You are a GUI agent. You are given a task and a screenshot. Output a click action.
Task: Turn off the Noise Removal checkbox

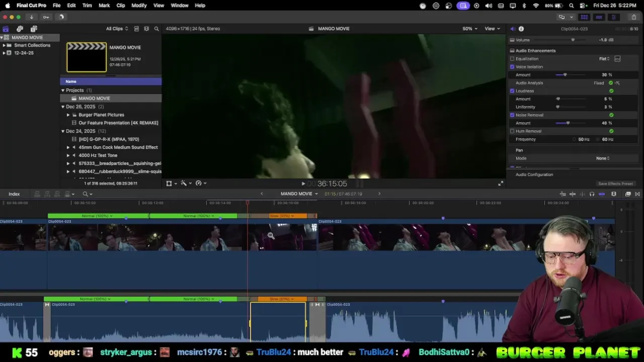[512, 115]
